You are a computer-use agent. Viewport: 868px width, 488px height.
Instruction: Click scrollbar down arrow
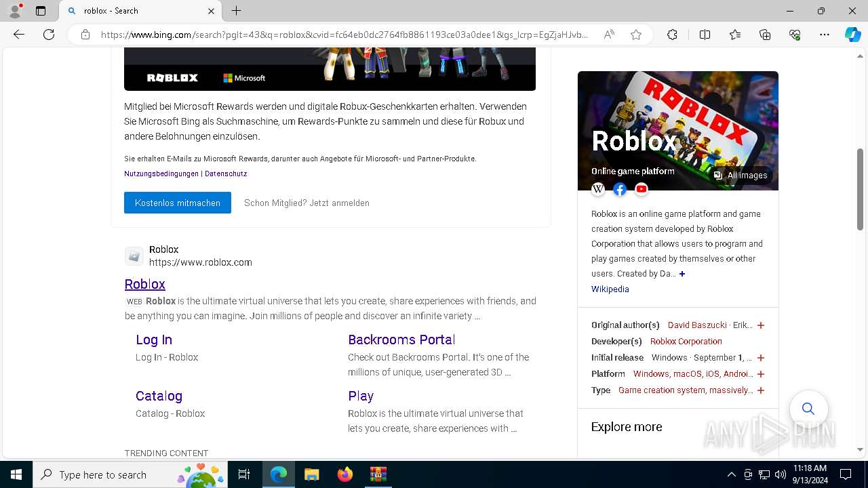[861, 449]
